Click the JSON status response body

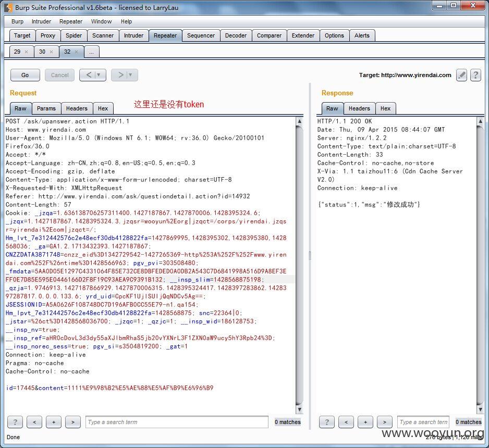369,205
